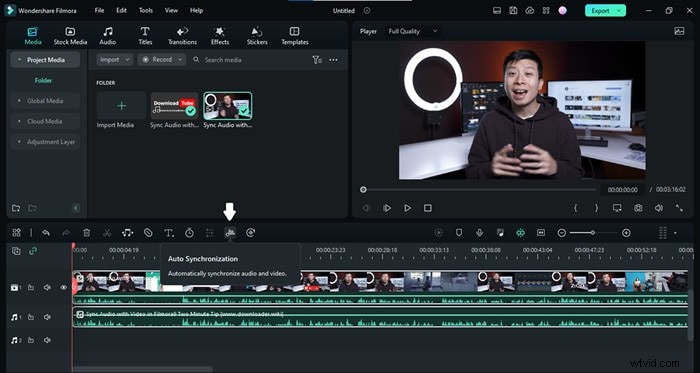Click the render preview circle-play icon
Image resolution: width=700 pixels, height=373 pixels.
pos(439,232)
